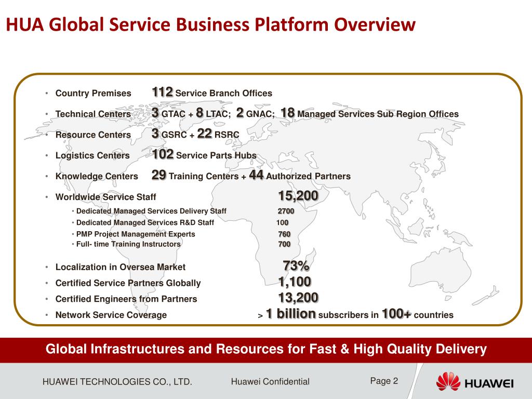532x399 pixels.
Task: Click the Huawei logo in the footer
Action: (475, 382)
